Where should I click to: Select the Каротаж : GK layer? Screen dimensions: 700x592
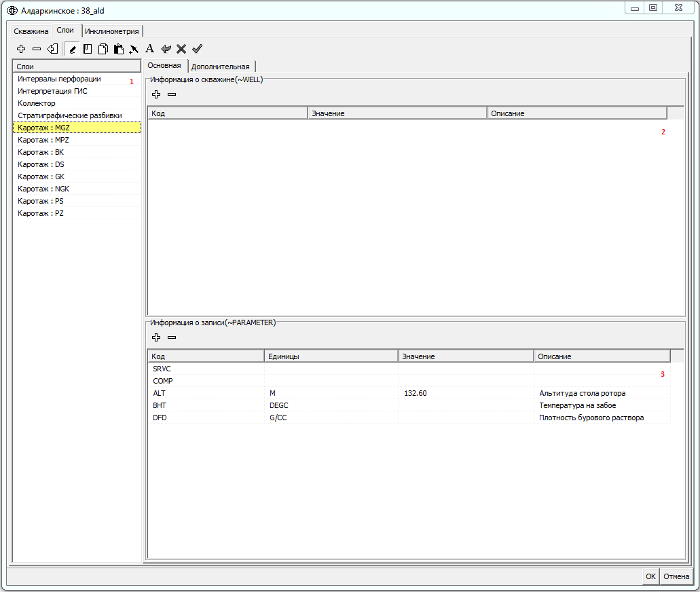pos(77,177)
